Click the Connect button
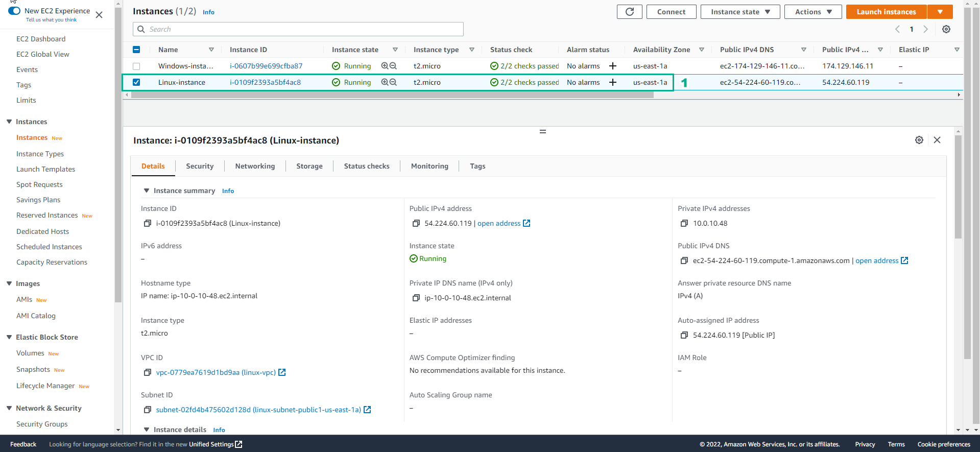Screen dimensions: 980x452 pos(671,12)
